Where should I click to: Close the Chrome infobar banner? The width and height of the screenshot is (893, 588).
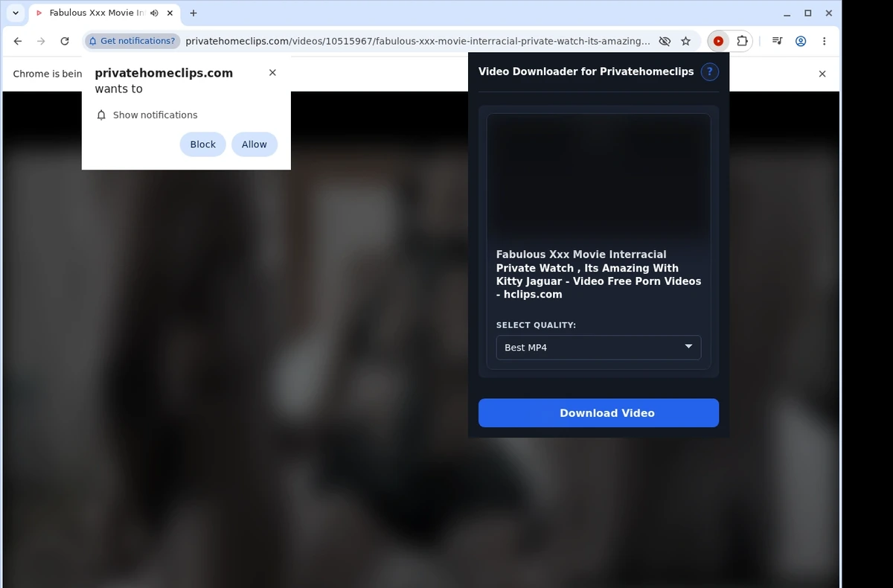click(822, 74)
